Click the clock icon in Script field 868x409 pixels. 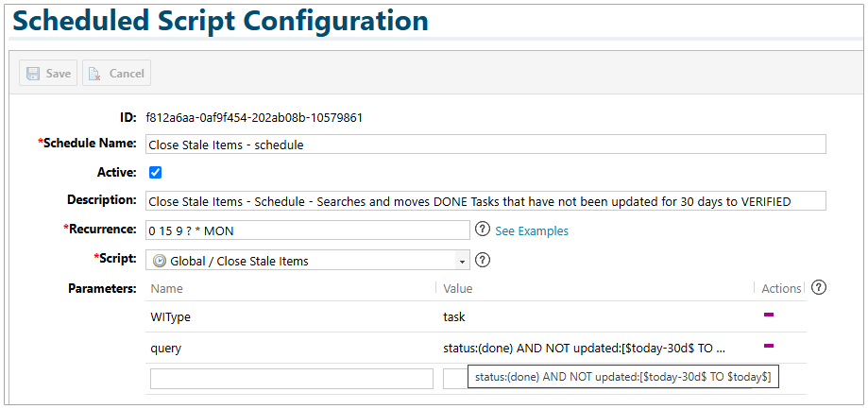[159, 261]
